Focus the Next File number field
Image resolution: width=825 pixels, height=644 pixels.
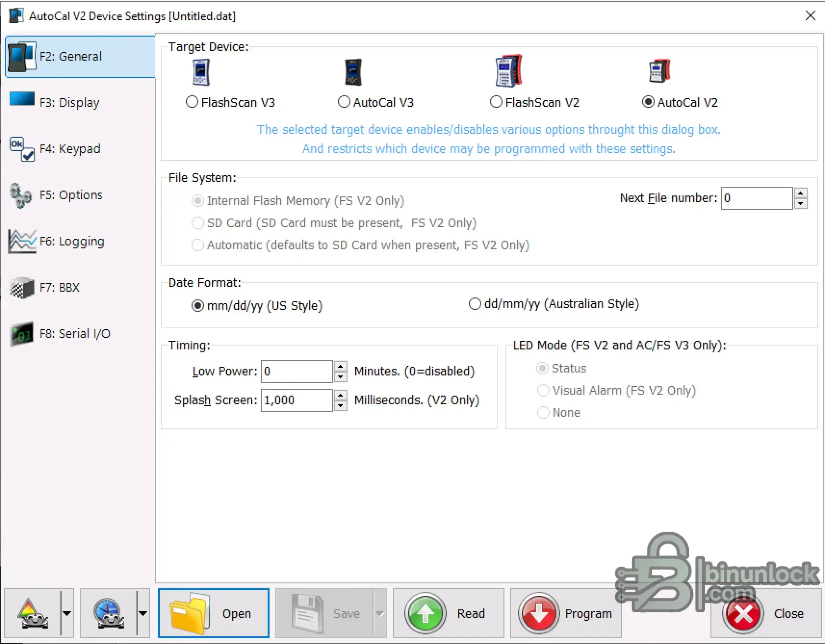coord(757,198)
